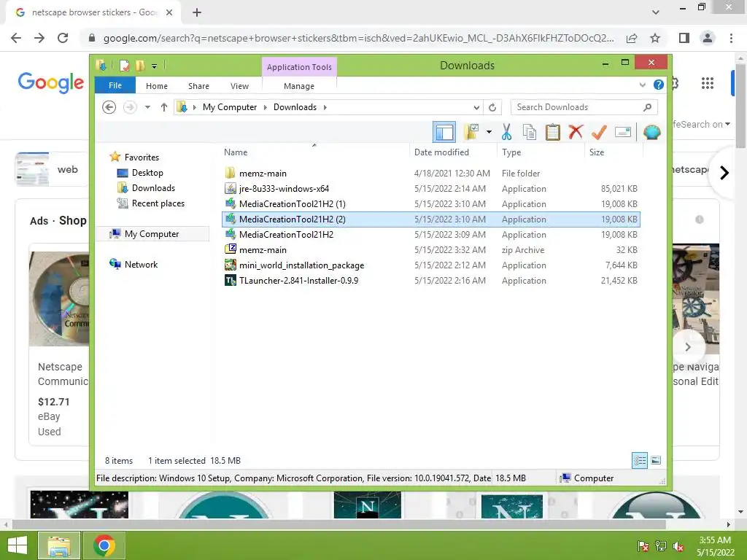Select the Application Tools contextual tab
Viewport: 747px width, 560px height.
tap(299, 67)
